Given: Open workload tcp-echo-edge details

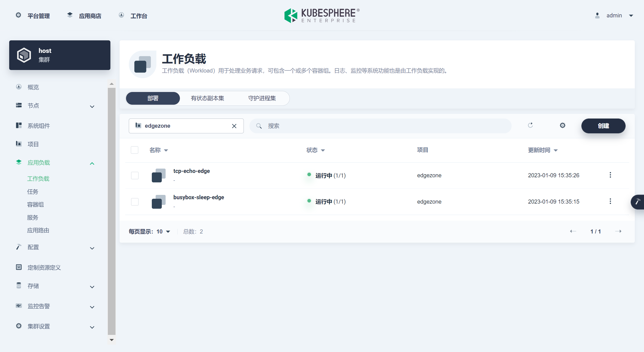Looking at the screenshot, I should (191, 171).
